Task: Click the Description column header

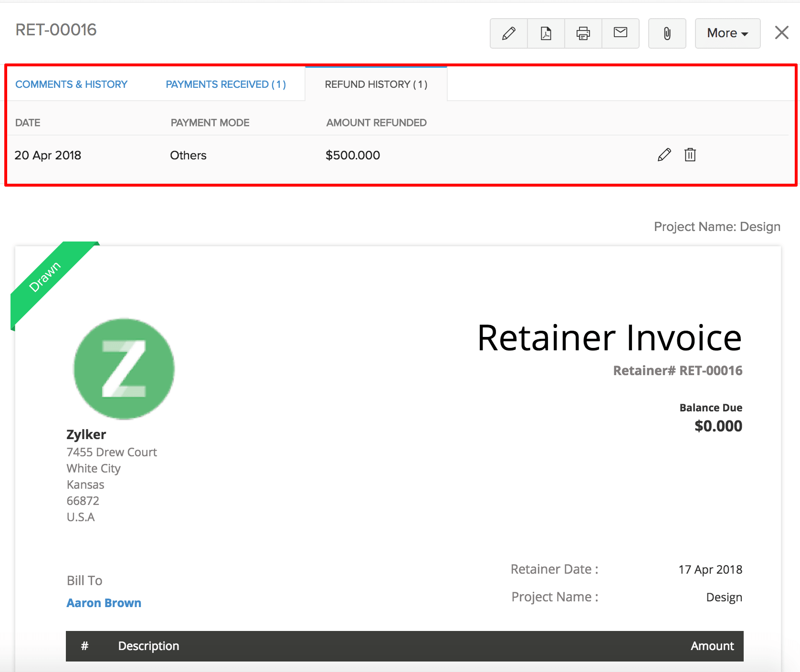Action: 148,646
